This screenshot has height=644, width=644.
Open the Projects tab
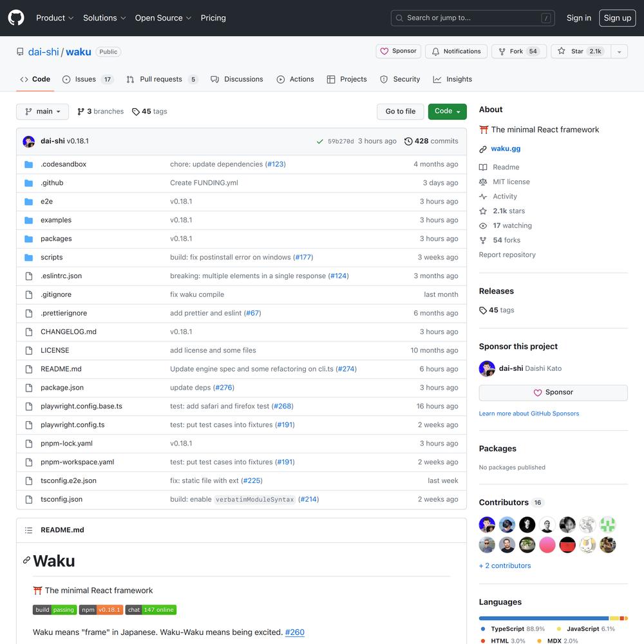pyautogui.click(x=346, y=79)
